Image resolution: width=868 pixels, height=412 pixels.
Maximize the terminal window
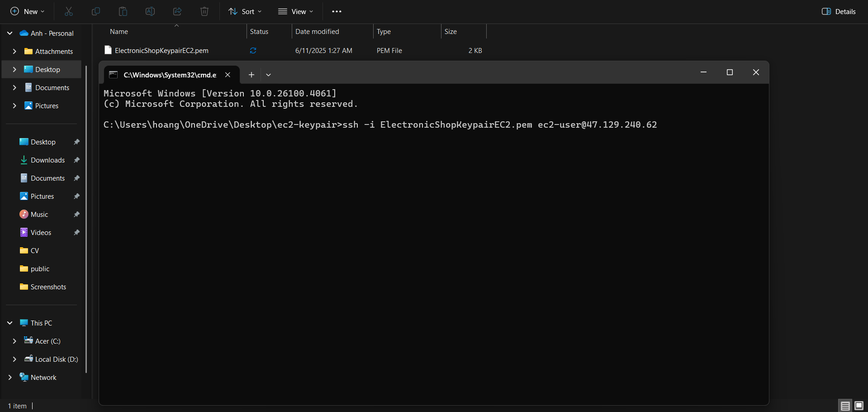(x=730, y=72)
